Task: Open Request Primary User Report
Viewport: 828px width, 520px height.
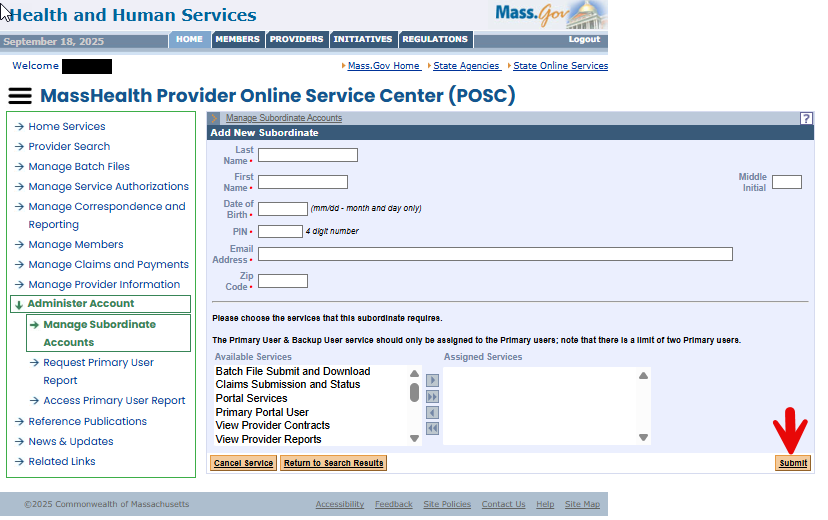Action: [x=98, y=372]
